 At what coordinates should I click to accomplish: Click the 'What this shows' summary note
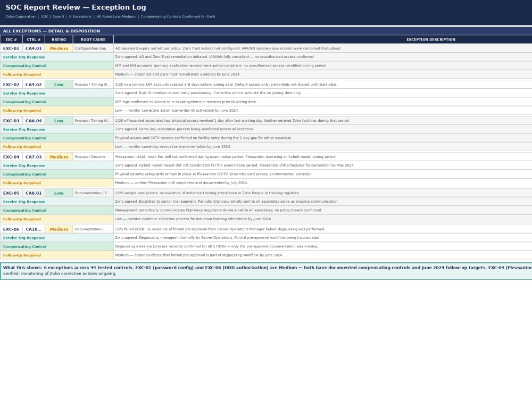[266, 271]
